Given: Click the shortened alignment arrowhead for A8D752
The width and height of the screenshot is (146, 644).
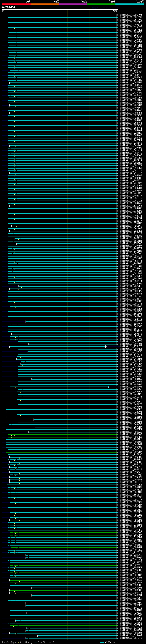Looking at the screenshot, I should pyautogui.click(x=109, y=387).
